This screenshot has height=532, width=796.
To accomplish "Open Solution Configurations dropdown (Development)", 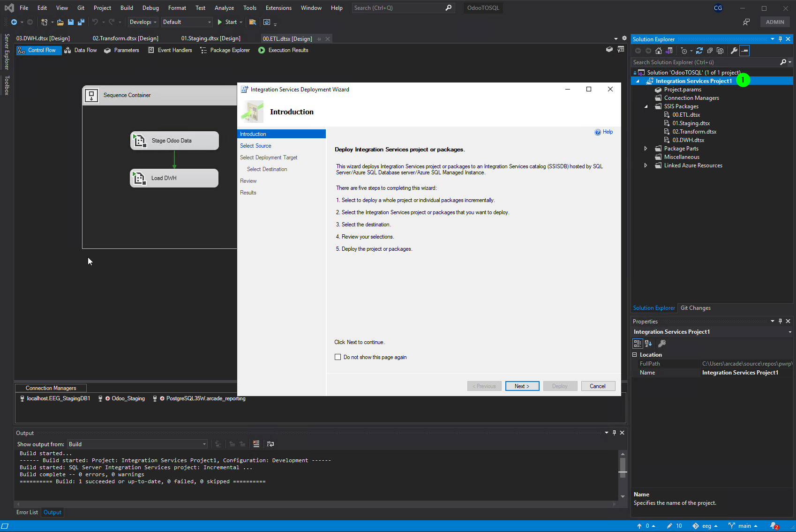I will (x=143, y=22).
